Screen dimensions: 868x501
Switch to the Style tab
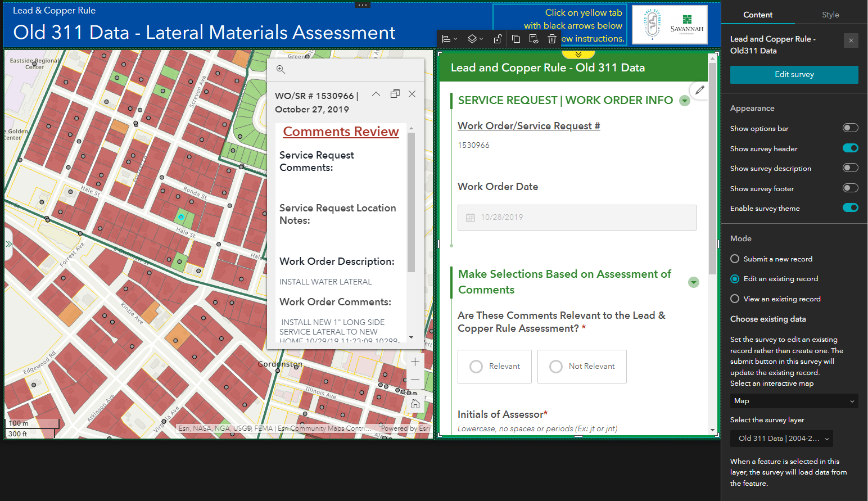point(830,15)
